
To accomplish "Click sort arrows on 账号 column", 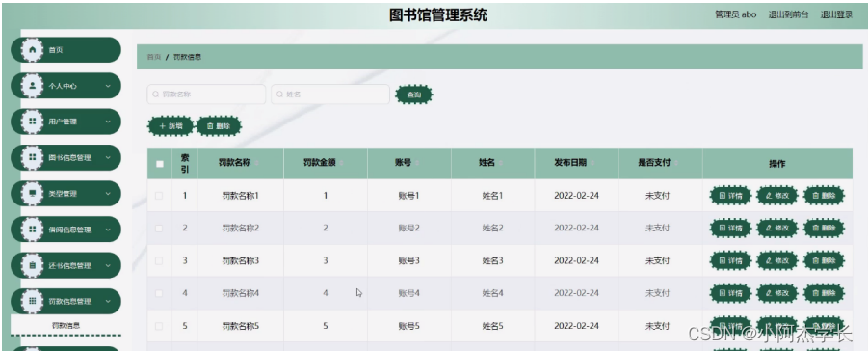I will tap(417, 163).
